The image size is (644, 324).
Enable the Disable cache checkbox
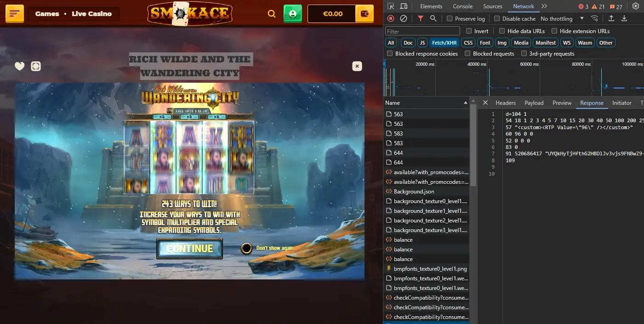tap(497, 19)
